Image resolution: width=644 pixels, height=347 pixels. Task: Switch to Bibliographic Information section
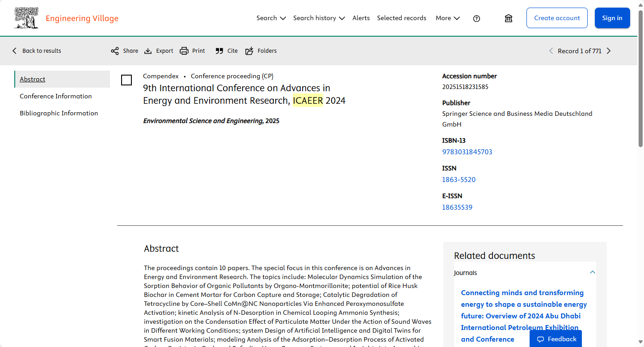(x=59, y=113)
